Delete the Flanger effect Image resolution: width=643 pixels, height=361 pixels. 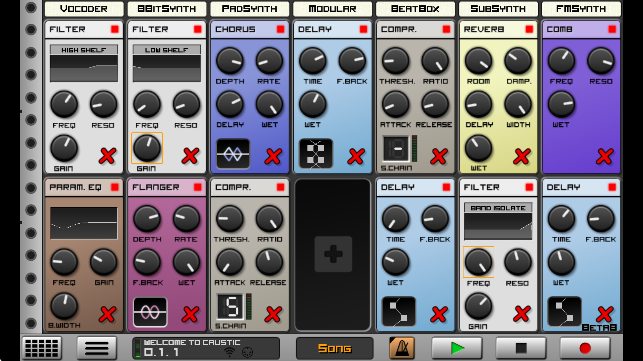click(190, 314)
